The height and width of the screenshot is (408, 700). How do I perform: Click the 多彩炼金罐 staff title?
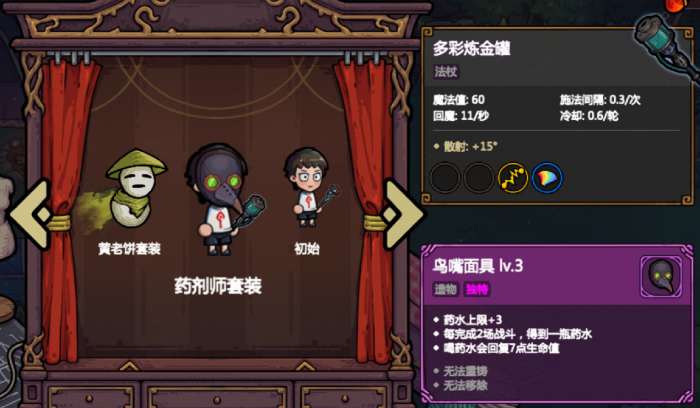(472, 48)
